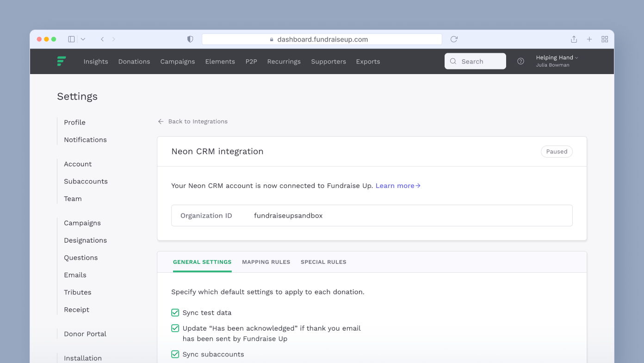Toggle the Sync subaccounts checkbox
Screen dimensions: 644x363
point(175,354)
